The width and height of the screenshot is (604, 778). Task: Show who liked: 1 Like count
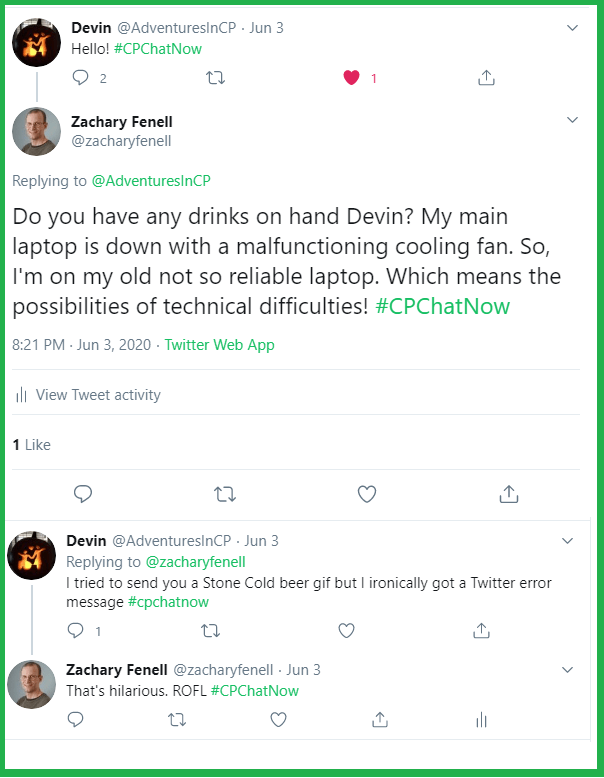(x=31, y=444)
